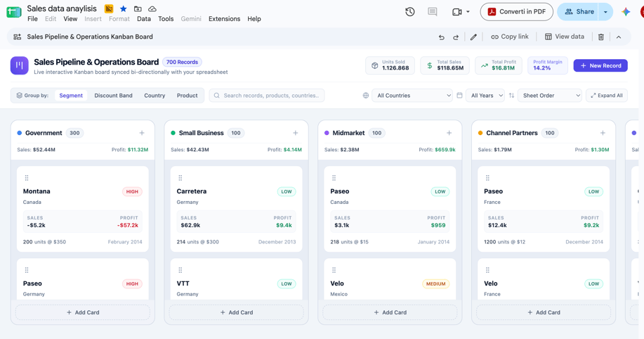Click Add Card under Midmarket column
644x339 pixels.
pos(390,312)
